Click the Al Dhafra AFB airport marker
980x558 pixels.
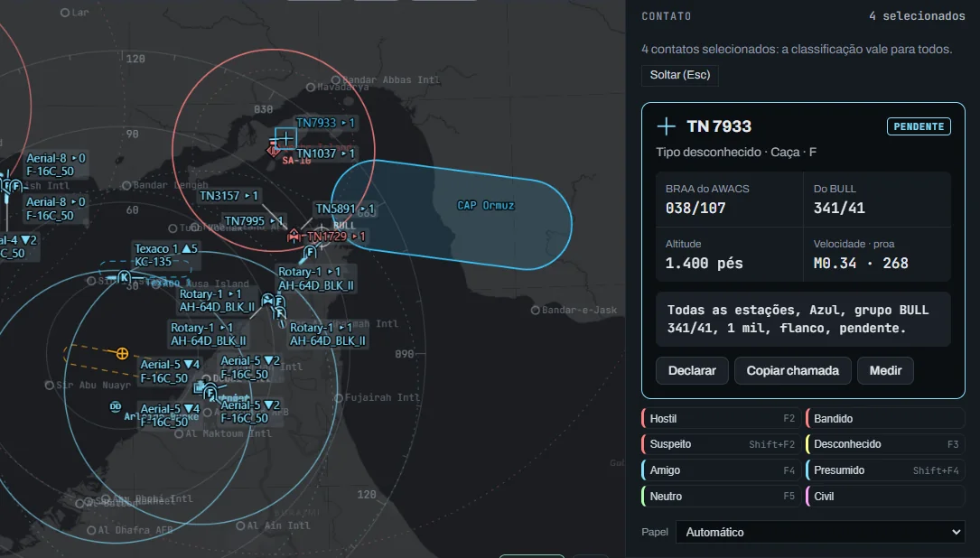click(91, 530)
